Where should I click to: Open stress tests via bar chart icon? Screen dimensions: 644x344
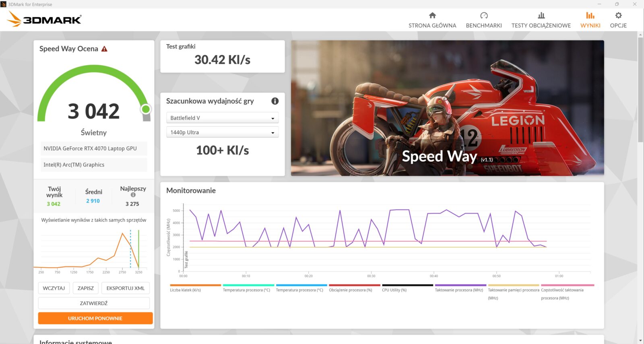pyautogui.click(x=541, y=16)
